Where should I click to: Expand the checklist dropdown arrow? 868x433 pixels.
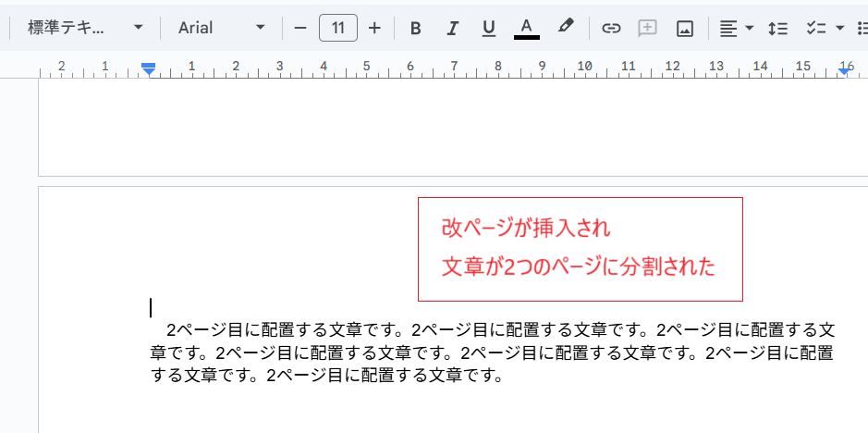click(x=839, y=29)
